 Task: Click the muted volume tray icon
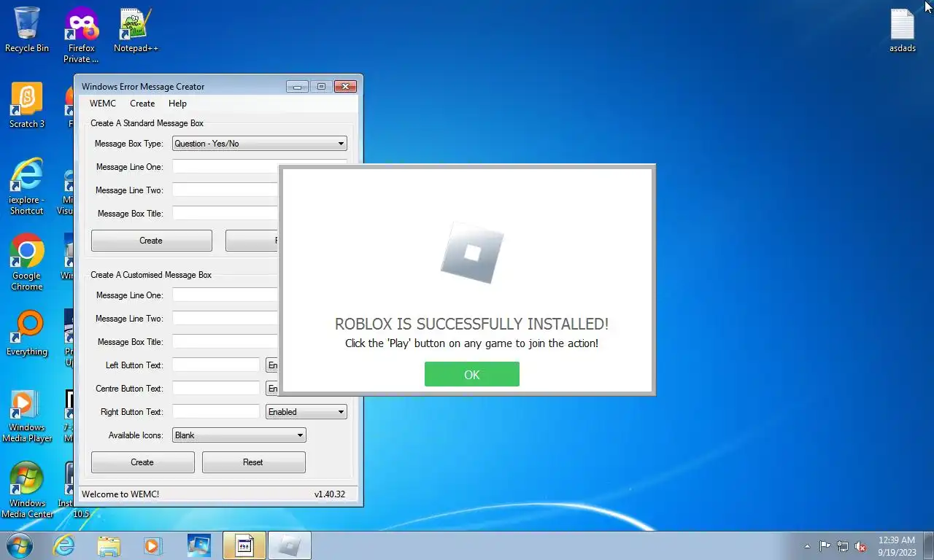pyautogui.click(x=860, y=546)
